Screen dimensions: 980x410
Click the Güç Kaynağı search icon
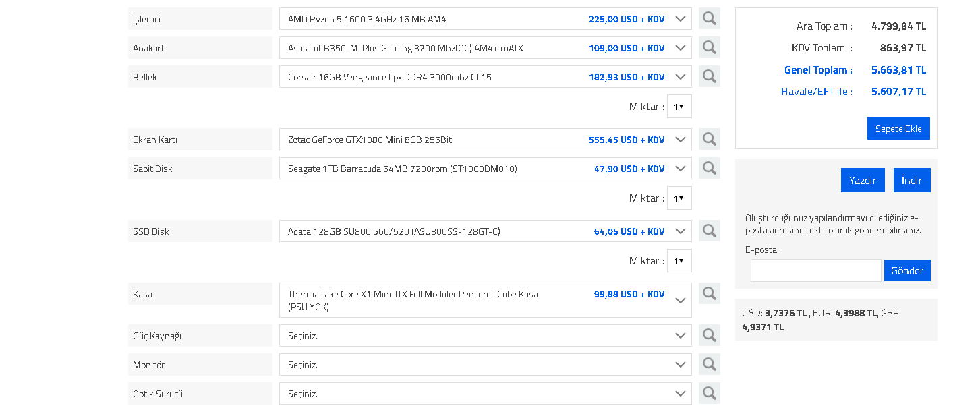pos(709,336)
